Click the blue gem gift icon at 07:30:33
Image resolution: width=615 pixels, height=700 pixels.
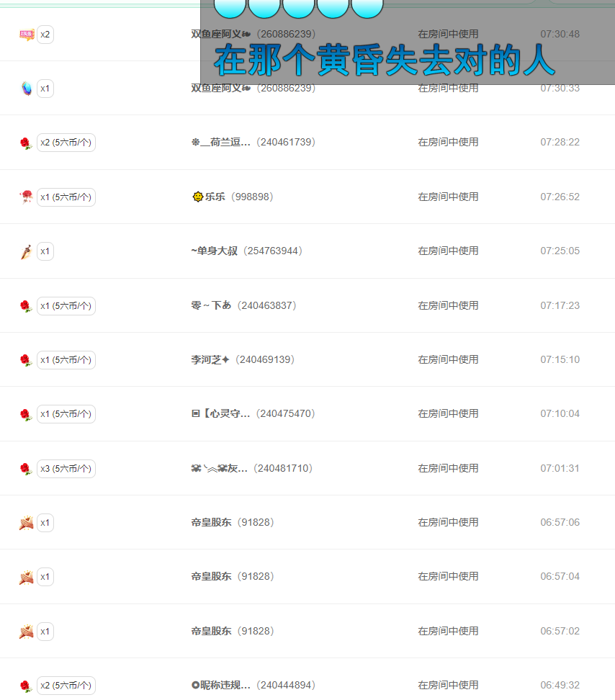click(27, 89)
